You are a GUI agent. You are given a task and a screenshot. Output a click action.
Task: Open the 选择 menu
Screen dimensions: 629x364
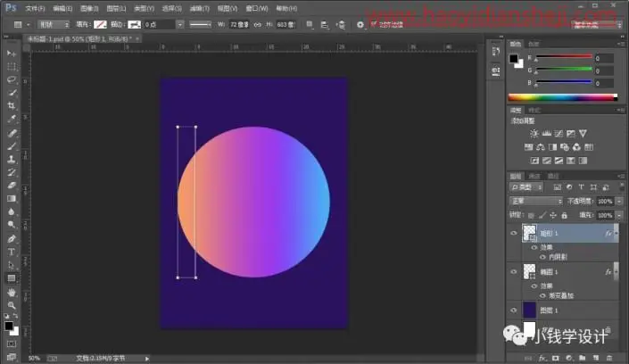(x=171, y=8)
